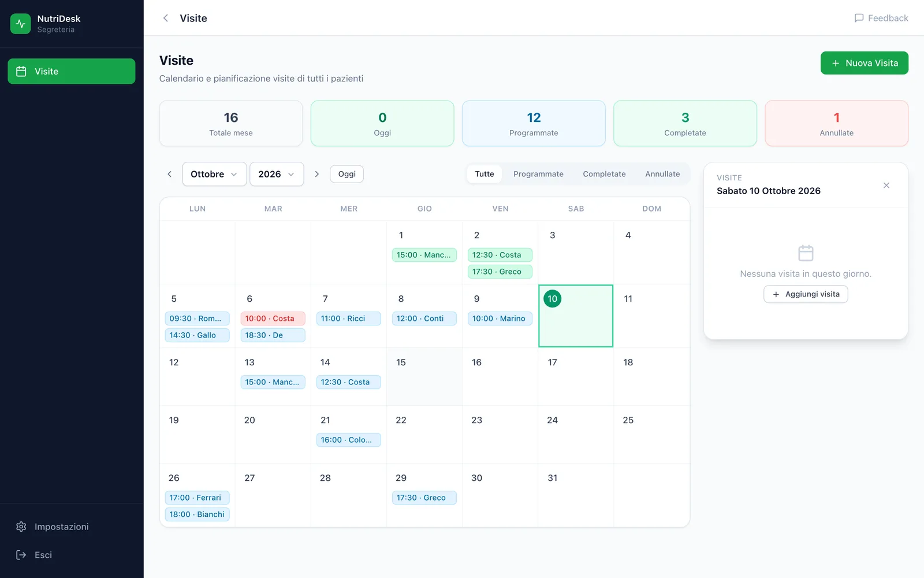Open the 10:00 Marino visit

[500, 318]
